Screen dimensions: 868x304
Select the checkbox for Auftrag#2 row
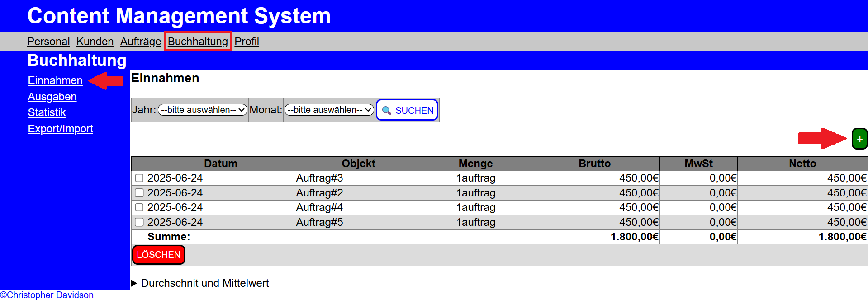(x=139, y=193)
